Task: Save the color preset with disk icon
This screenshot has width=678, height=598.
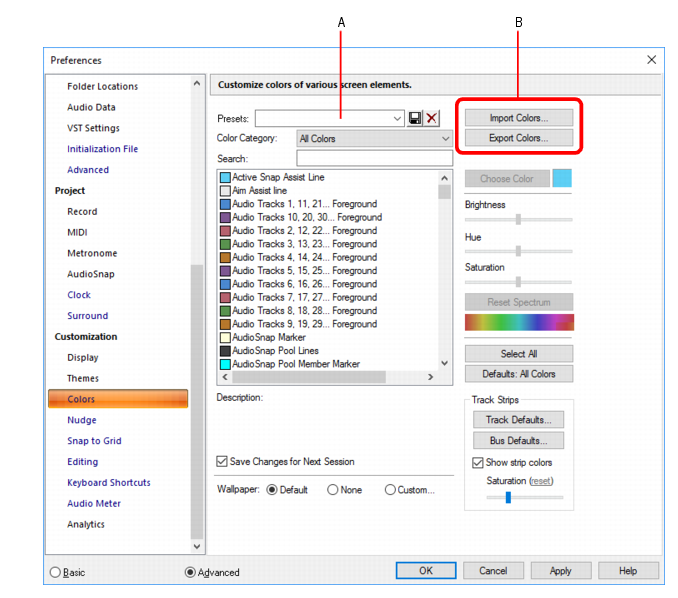Action: pos(415,118)
